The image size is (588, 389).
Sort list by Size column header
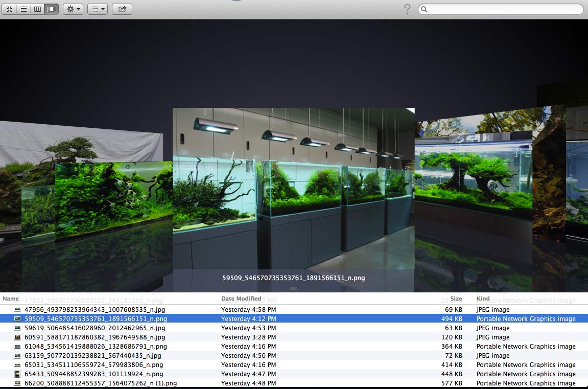point(456,299)
